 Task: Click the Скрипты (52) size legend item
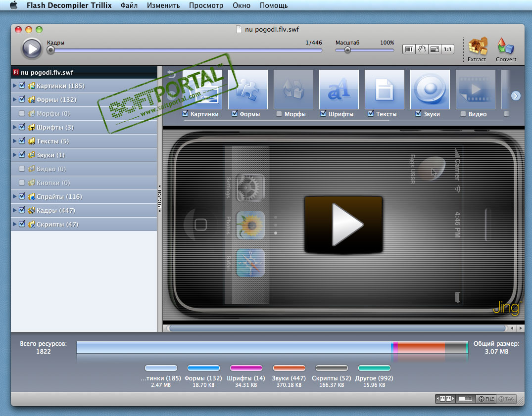[332, 376]
